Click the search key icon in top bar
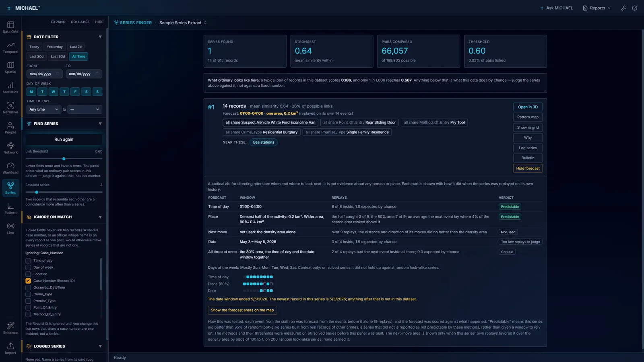The height and width of the screenshot is (362, 644). [624, 8]
